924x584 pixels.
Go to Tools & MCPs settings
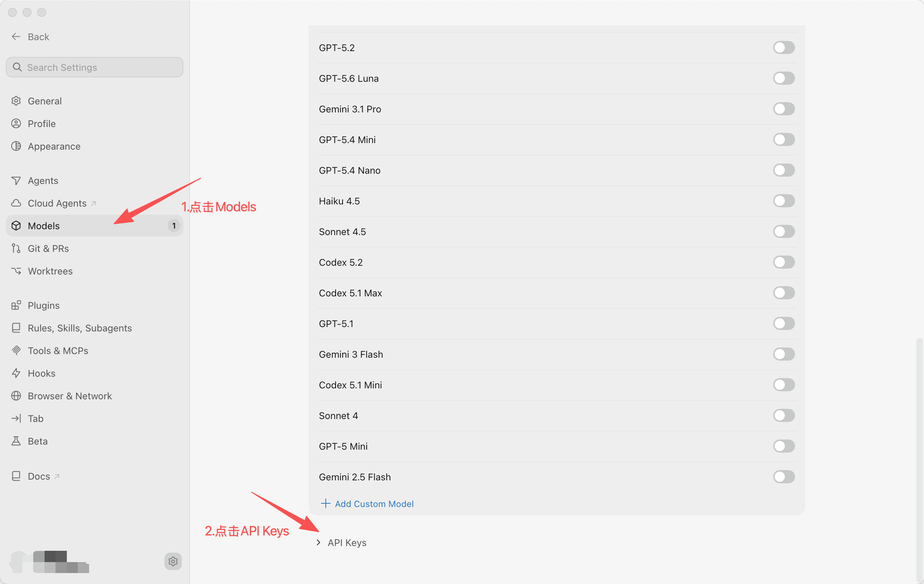(x=94, y=350)
